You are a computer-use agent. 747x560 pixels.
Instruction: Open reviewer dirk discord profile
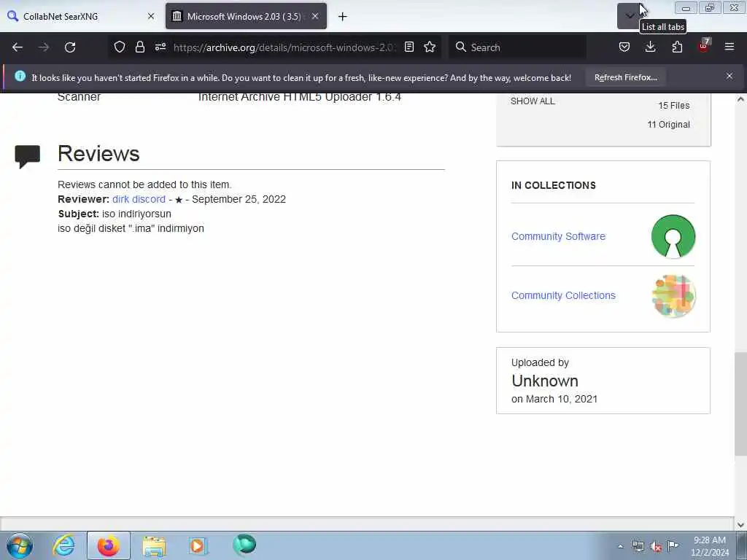pos(139,199)
